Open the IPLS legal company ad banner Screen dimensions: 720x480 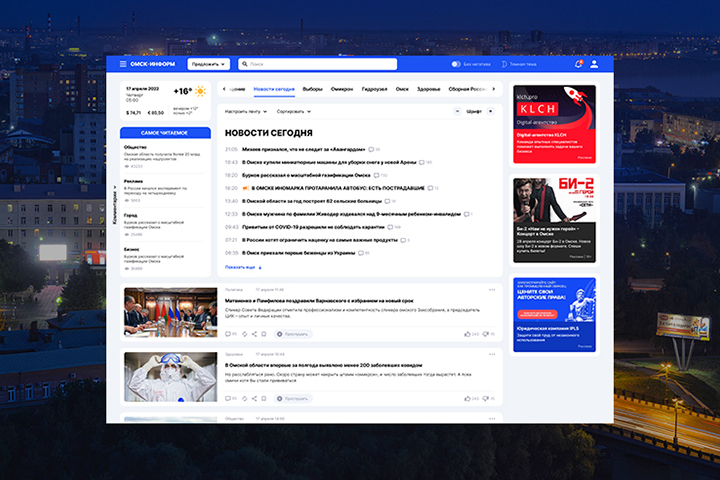coord(554,315)
